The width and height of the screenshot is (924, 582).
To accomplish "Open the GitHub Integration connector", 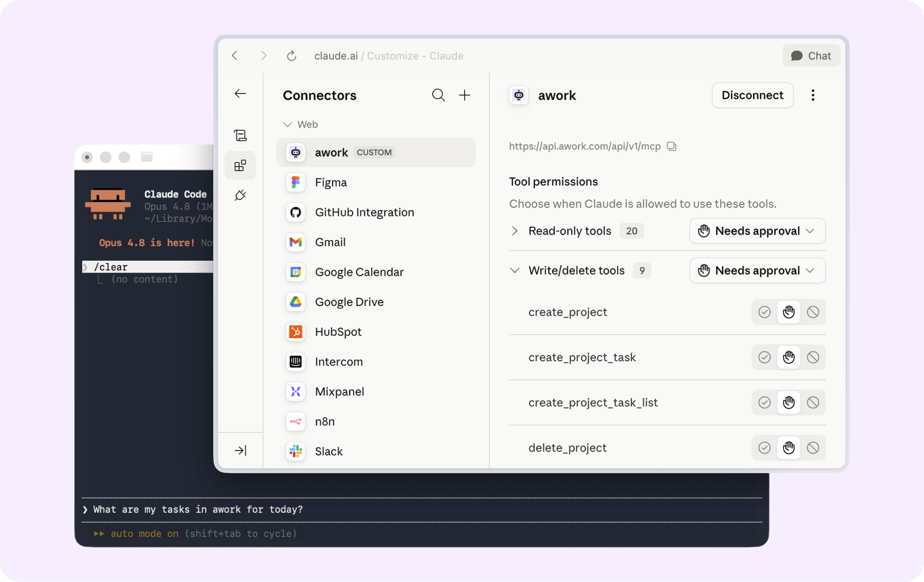I will tap(376, 212).
